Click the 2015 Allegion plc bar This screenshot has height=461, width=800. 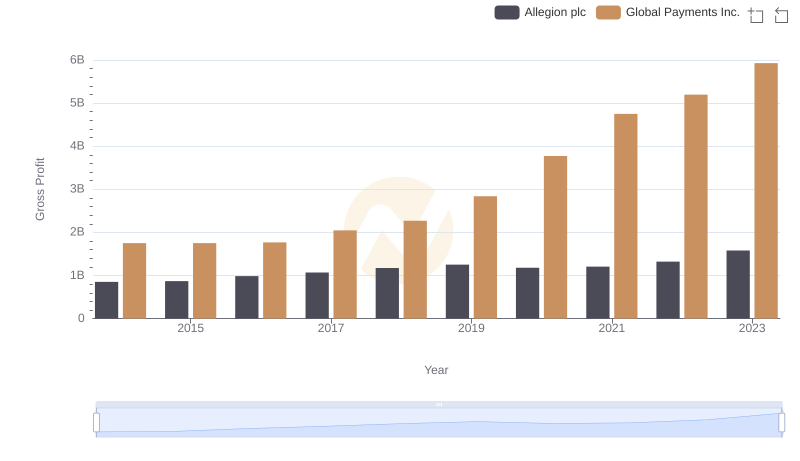pyautogui.click(x=177, y=300)
